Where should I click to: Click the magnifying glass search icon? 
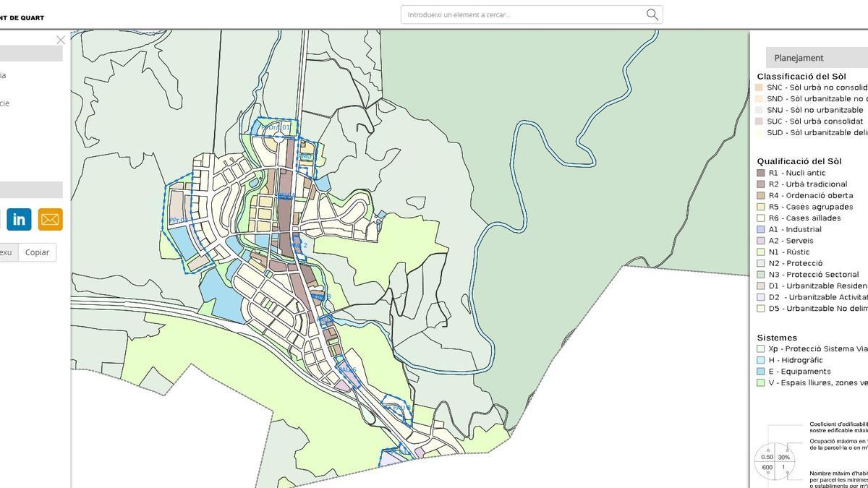tap(652, 14)
